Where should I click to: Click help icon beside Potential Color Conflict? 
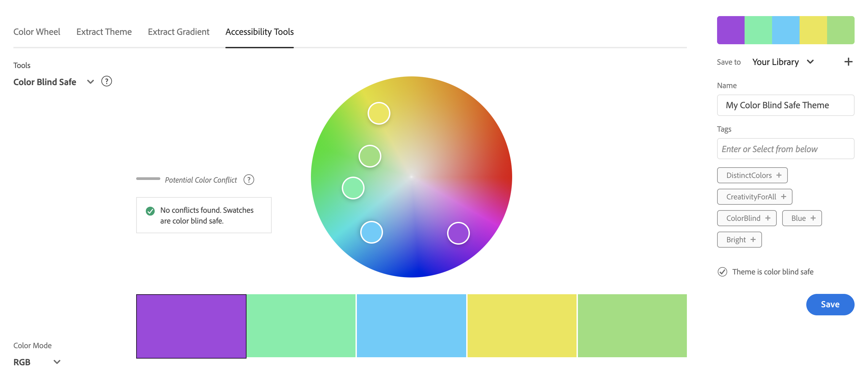[x=249, y=180]
